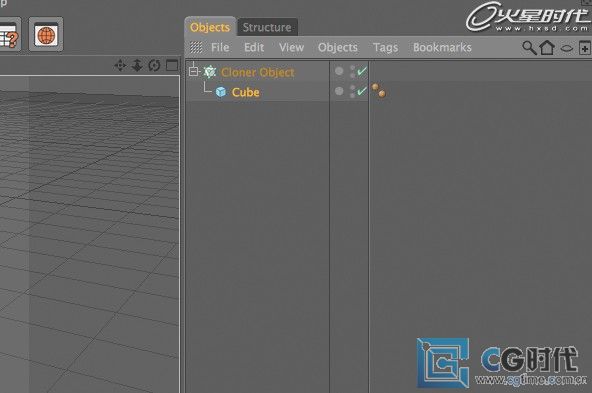Open the File menu in Object Manager
Screen dimensions: 592x393
220,48
